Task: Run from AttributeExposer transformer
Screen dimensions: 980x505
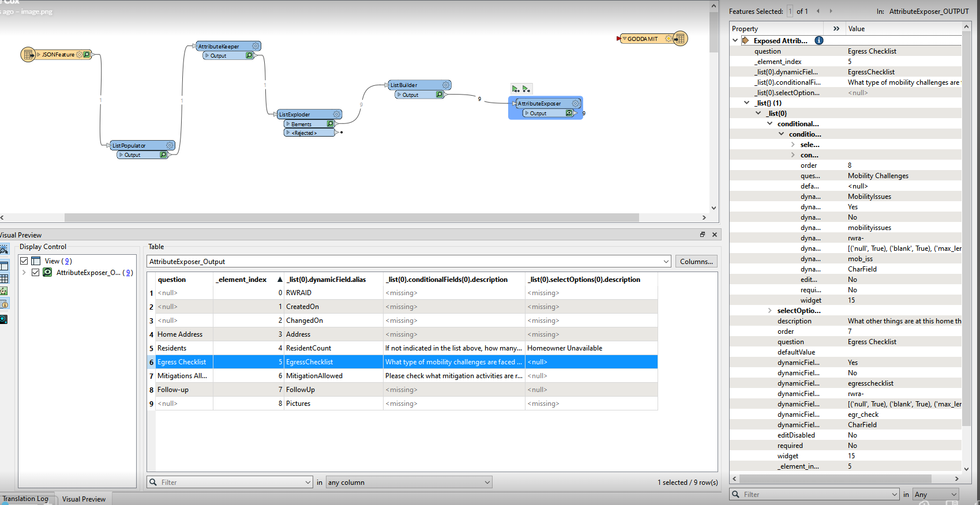Action: [x=526, y=89]
